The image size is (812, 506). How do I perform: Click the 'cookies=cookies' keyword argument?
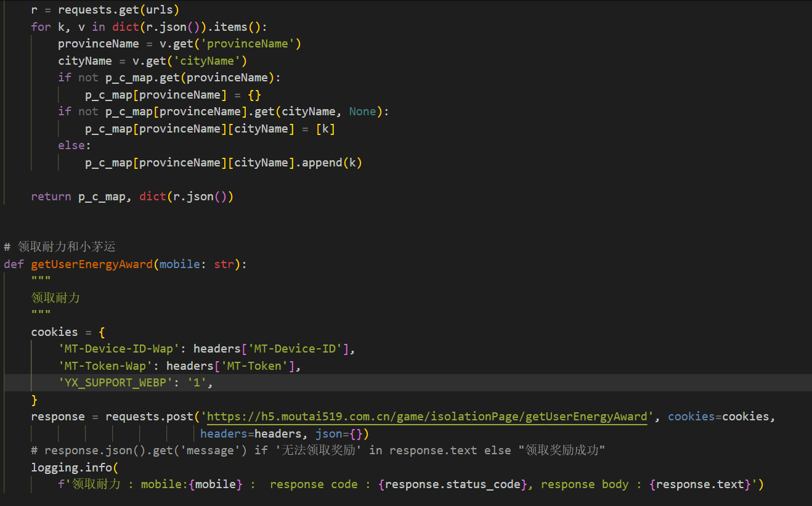click(719, 417)
